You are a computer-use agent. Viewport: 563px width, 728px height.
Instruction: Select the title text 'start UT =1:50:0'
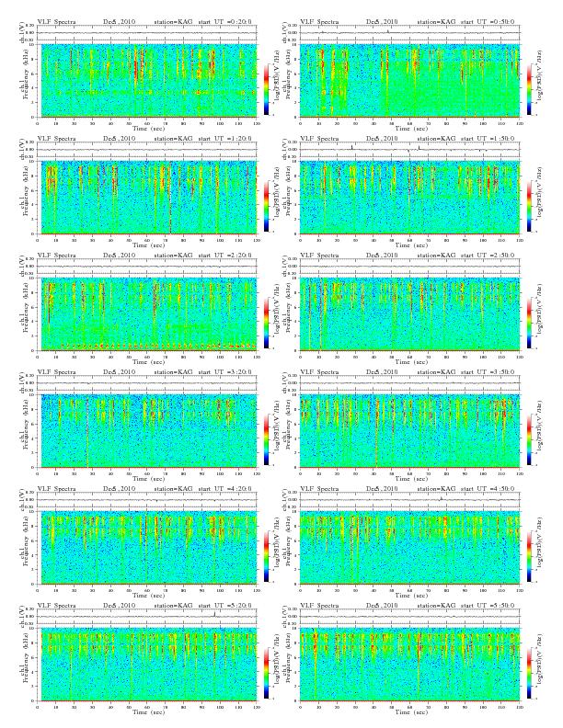tap(488, 139)
